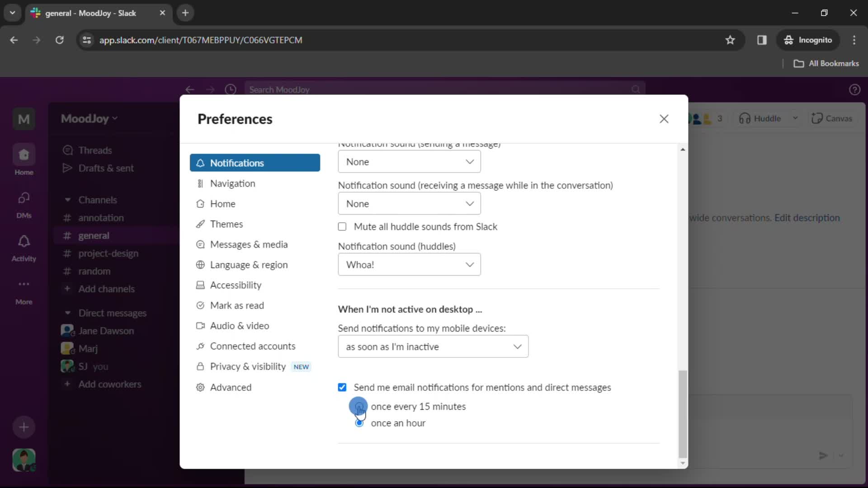Viewport: 868px width, 488px height.
Task: Open notification sound receiving message dropdown
Action: [x=409, y=204]
